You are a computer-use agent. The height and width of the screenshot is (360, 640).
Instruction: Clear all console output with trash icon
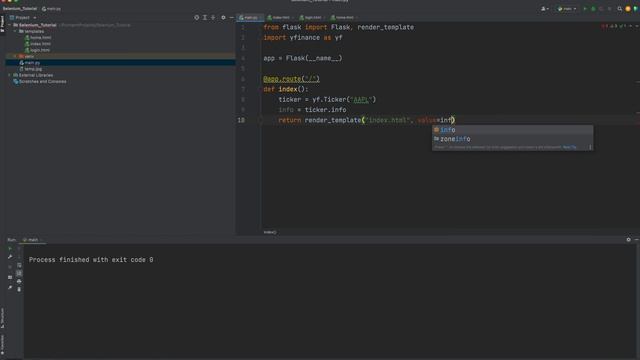tap(19, 289)
